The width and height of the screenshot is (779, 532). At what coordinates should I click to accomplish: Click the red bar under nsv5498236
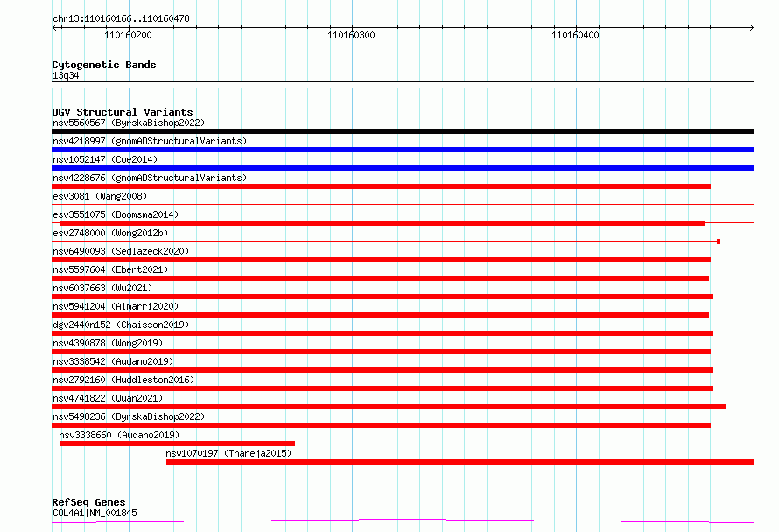pos(381,425)
